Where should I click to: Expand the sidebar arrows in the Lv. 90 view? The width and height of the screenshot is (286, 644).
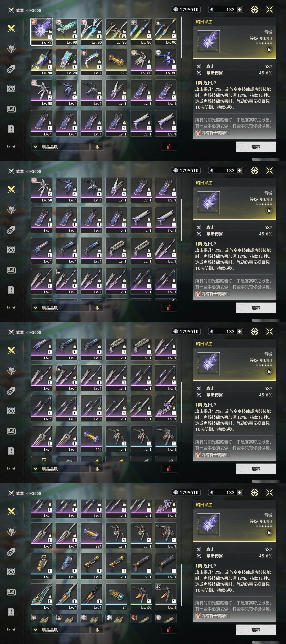coord(11,147)
